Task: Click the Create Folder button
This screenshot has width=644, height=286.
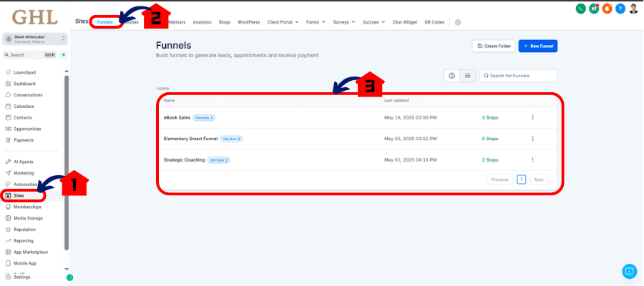Action: [x=494, y=46]
